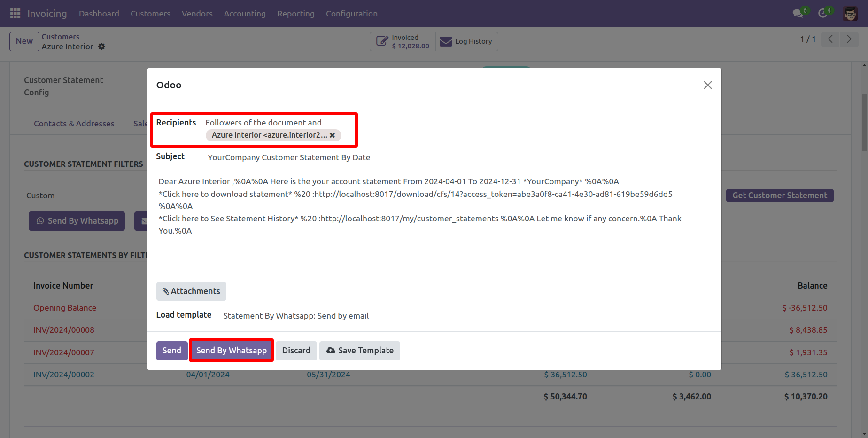Screen dimensions: 868x438
Task: Click the background Send By Whatsapp button
Action: click(77, 221)
